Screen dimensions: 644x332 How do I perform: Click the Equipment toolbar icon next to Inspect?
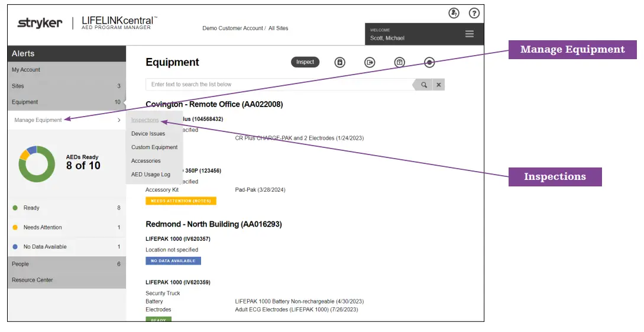pos(339,62)
